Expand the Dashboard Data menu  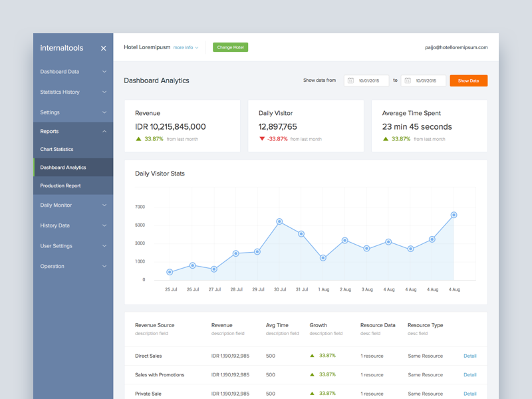pyautogui.click(x=73, y=72)
